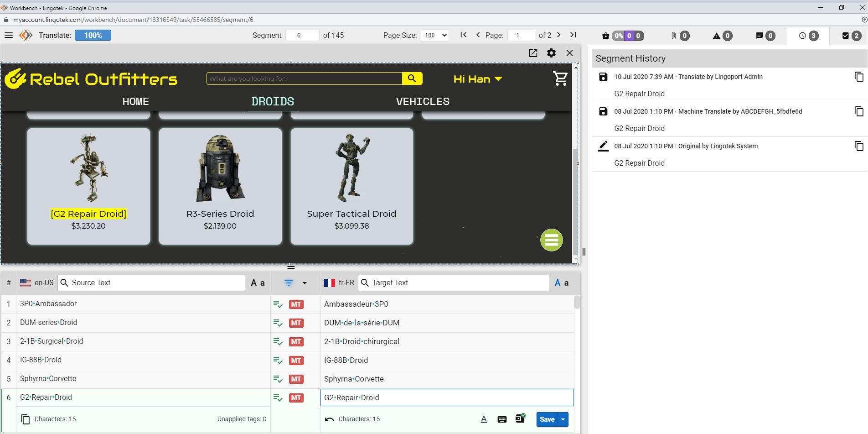This screenshot has height=434, width=868.
Task: Open context preview in new window
Action: (x=533, y=53)
